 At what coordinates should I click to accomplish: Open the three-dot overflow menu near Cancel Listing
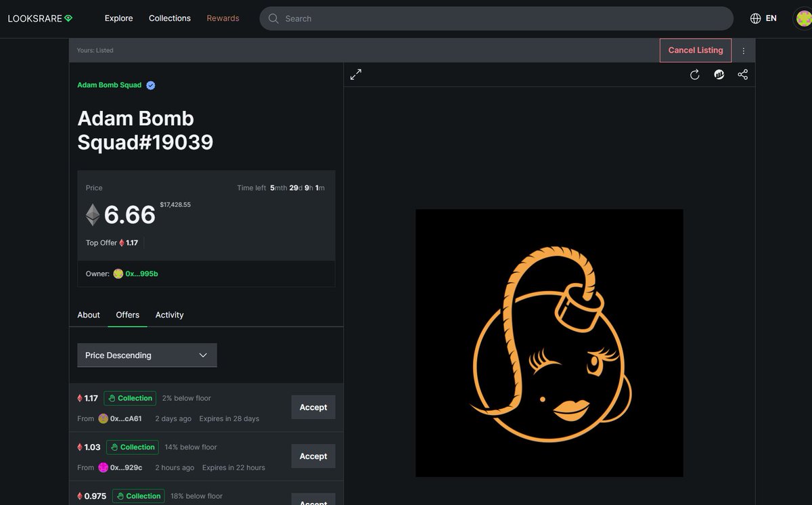743,50
